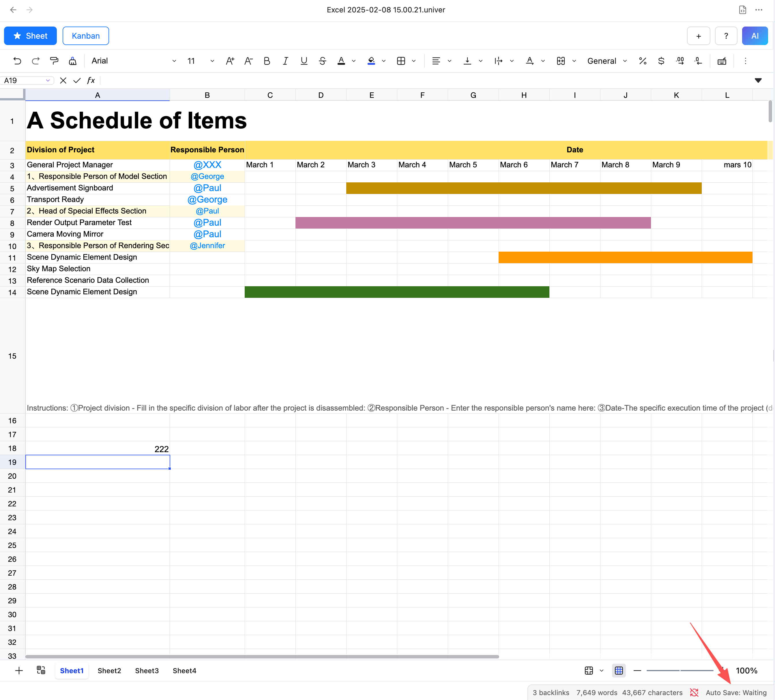Switch to the Kanban view tab

(x=85, y=36)
